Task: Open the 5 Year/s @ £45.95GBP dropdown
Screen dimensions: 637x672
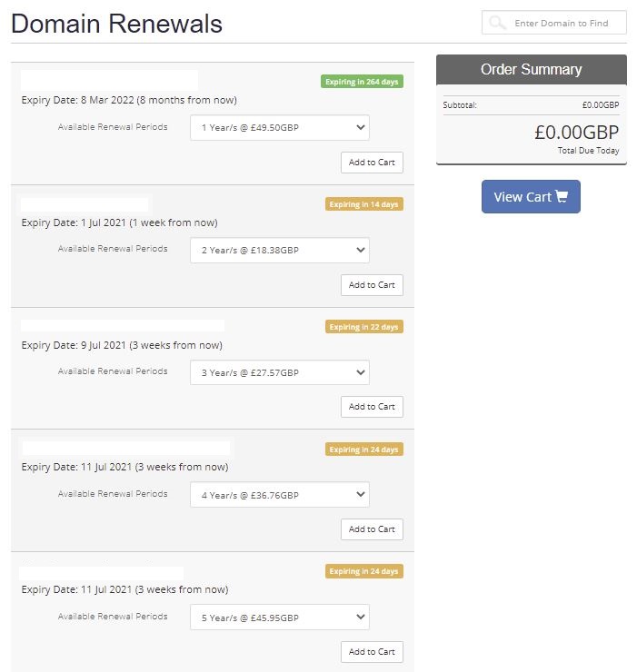Action: coord(280,618)
